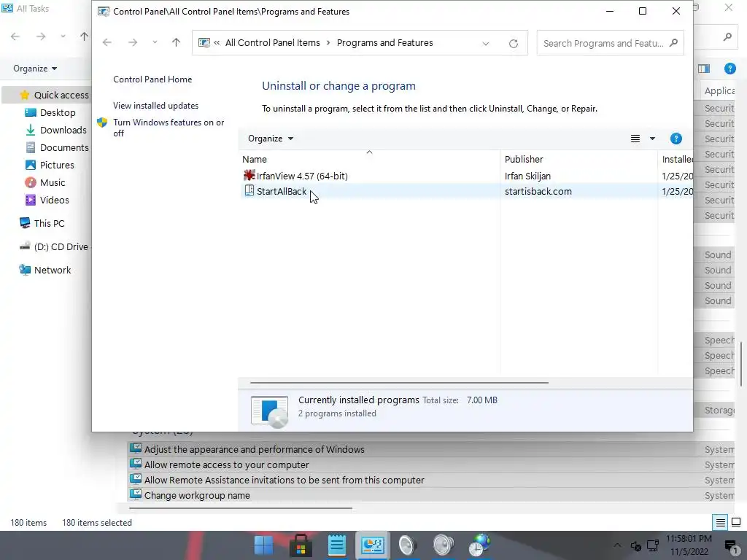Open Microsoft Store from the taskbar

[301, 545]
